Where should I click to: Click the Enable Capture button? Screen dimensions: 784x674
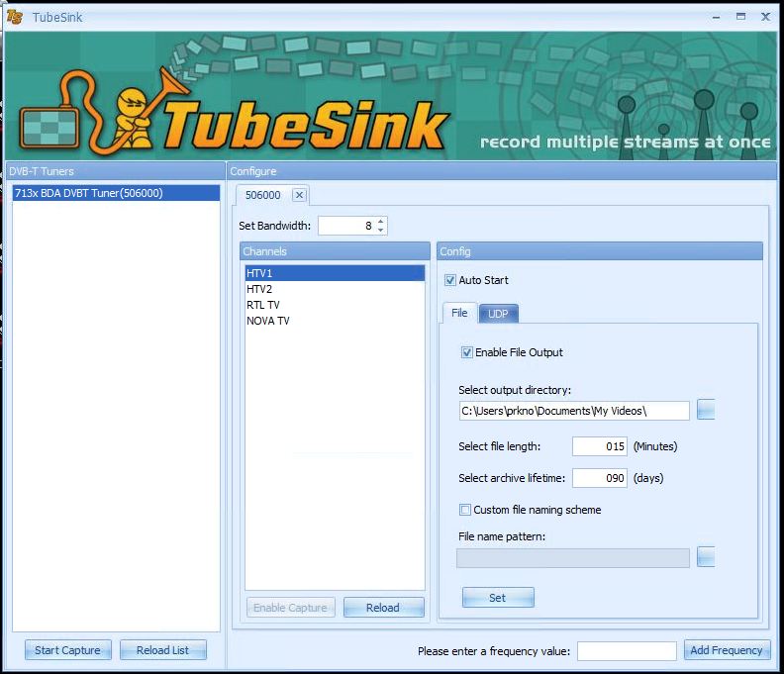[x=290, y=608]
